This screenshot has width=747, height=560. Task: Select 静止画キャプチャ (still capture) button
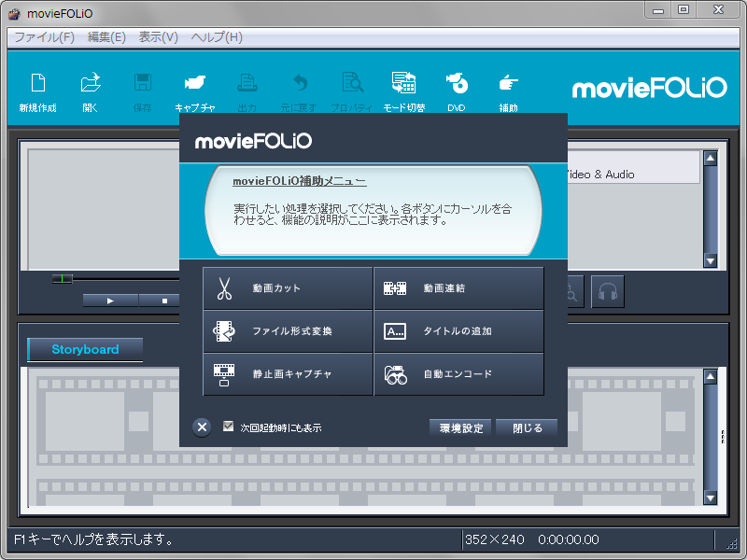[288, 374]
